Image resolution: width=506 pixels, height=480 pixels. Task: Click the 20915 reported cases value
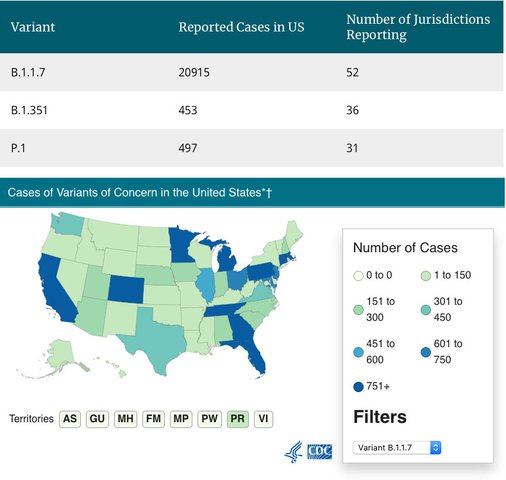(194, 72)
